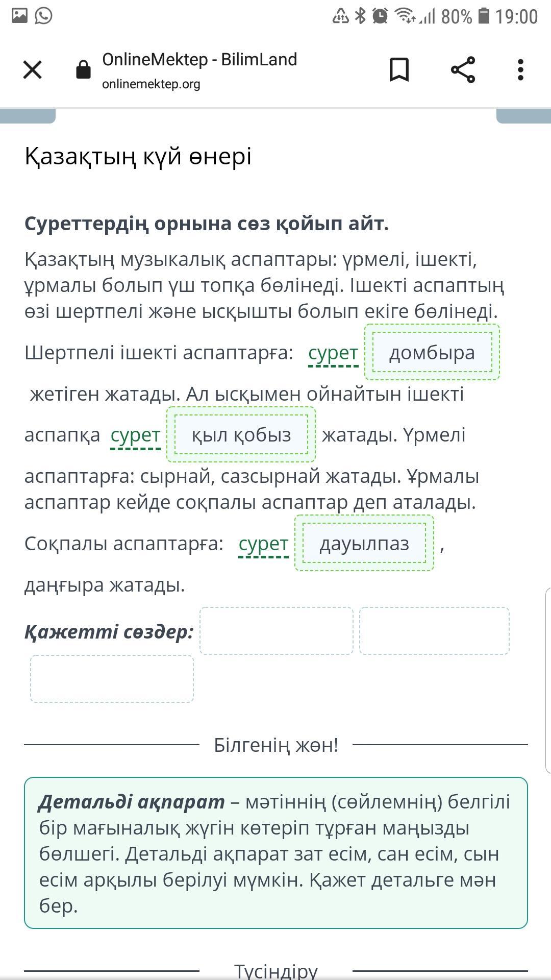Bookmark this OnlineMektep page

399,70
